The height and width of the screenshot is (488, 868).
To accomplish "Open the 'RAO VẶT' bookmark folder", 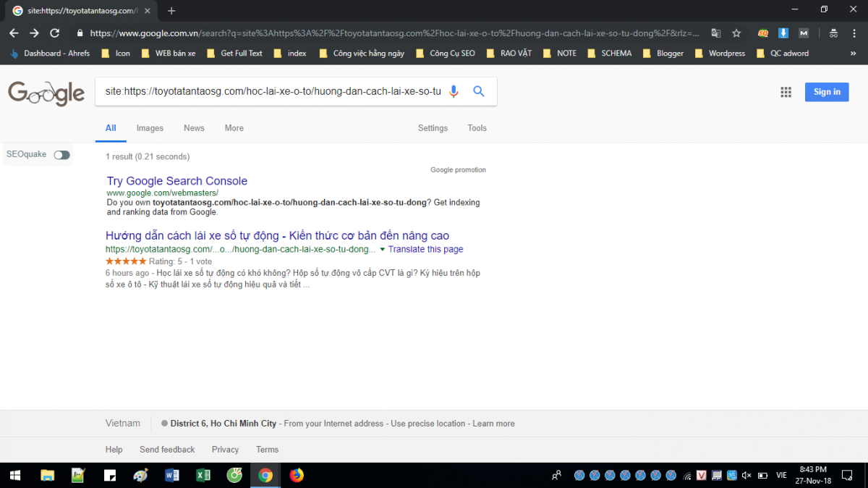I will (509, 53).
